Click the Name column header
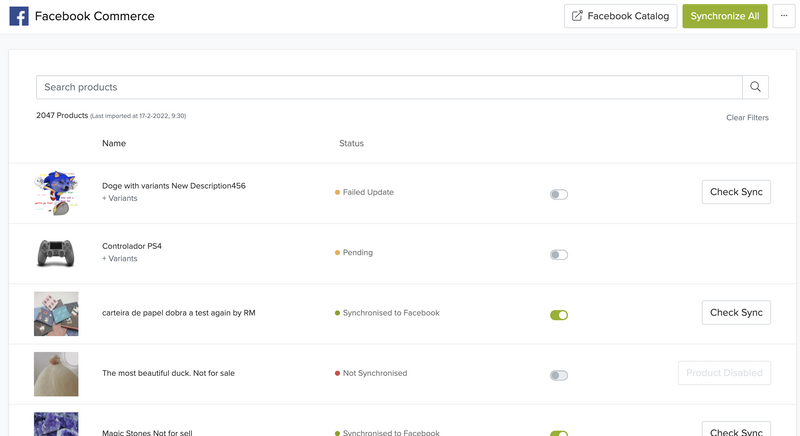The height and width of the screenshot is (436, 800). click(114, 143)
